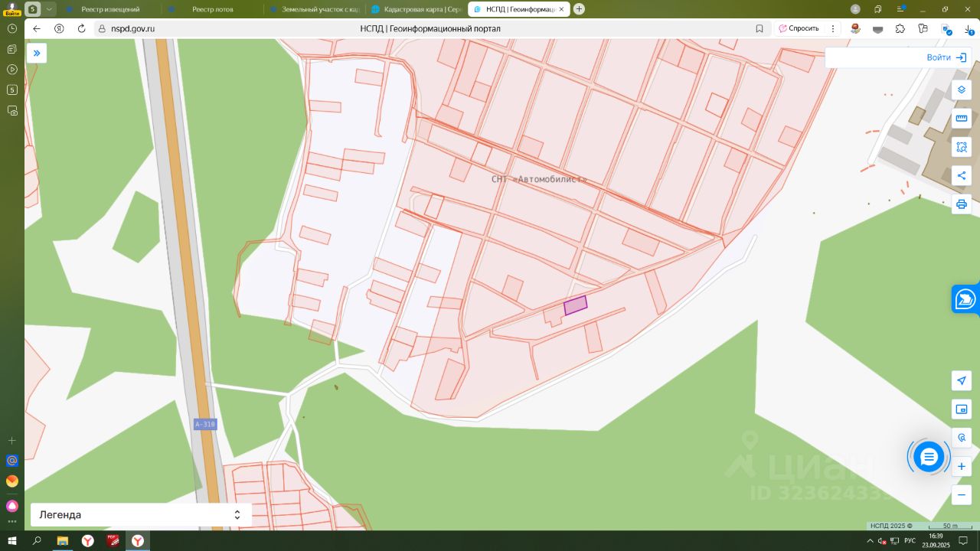Activate the search-in-area selection tool

[962, 147]
